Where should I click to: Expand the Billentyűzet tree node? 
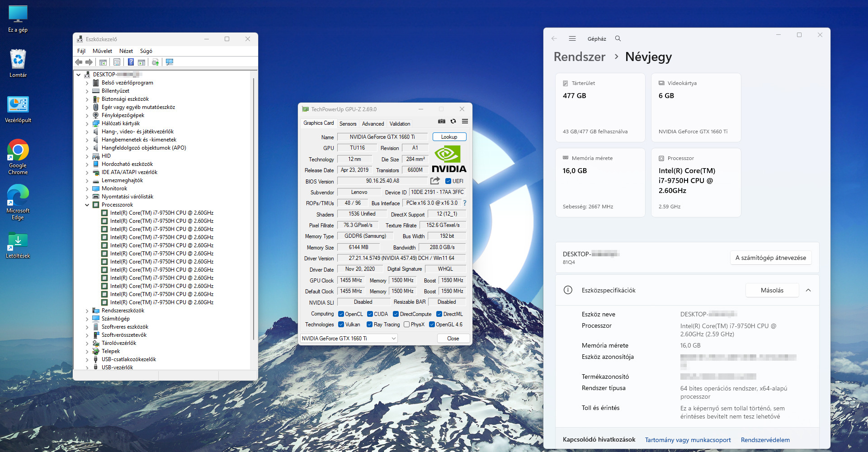coord(87,91)
